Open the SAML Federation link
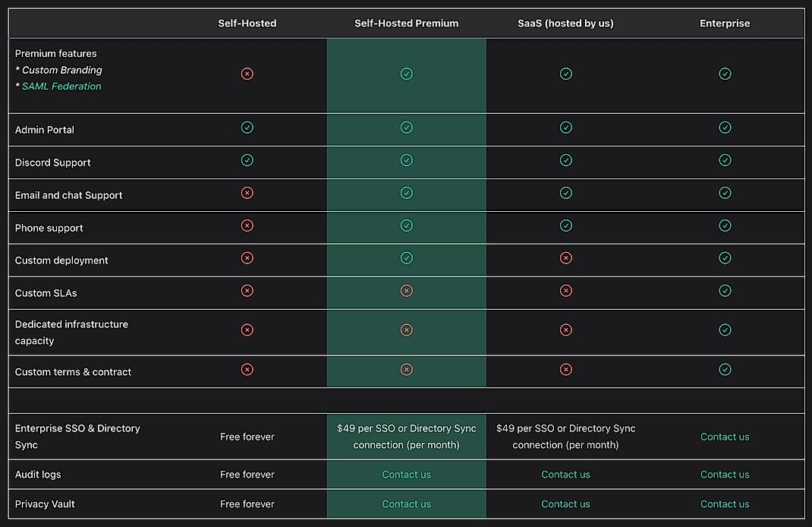This screenshot has height=527, width=812. [61, 86]
